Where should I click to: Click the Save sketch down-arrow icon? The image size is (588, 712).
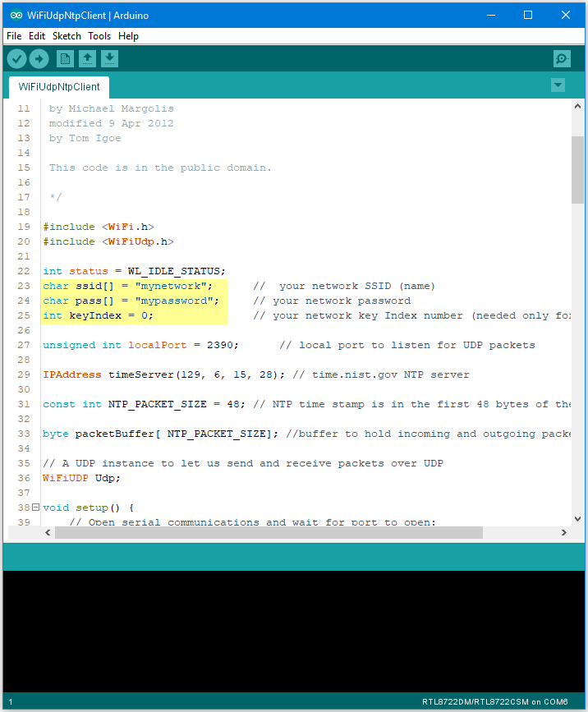click(109, 59)
